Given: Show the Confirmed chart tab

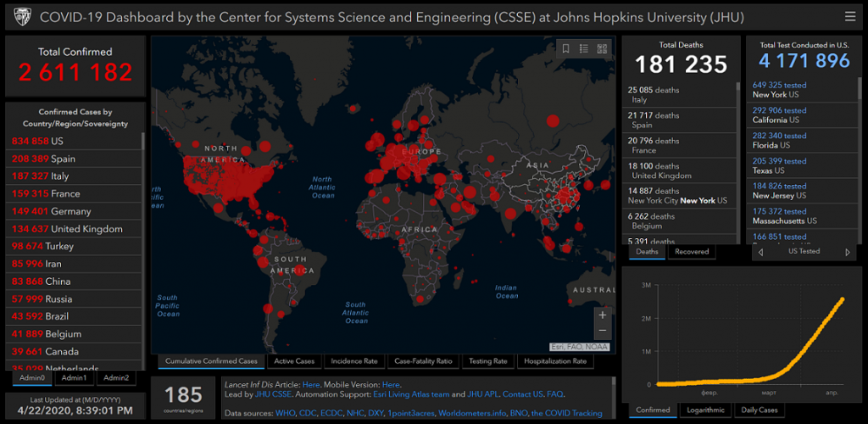Looking at the screenshot, I should pyautogui.click(x=653, y=410).
